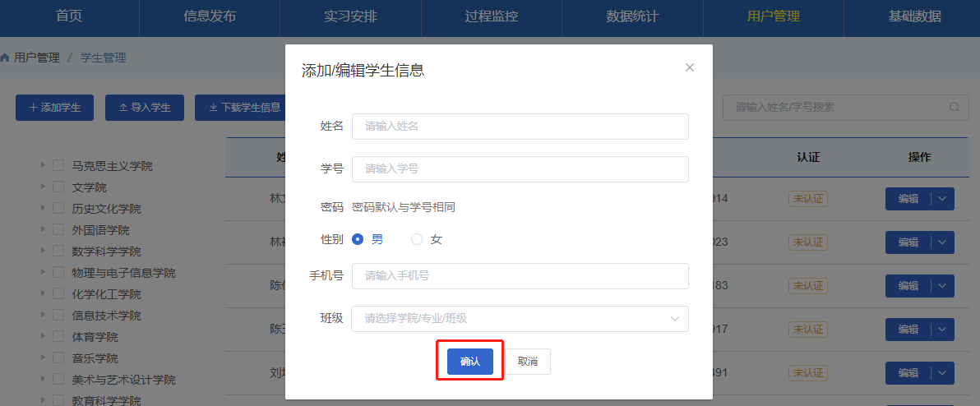Open the 班级 college/major/class dropdown

pos(520,319)
